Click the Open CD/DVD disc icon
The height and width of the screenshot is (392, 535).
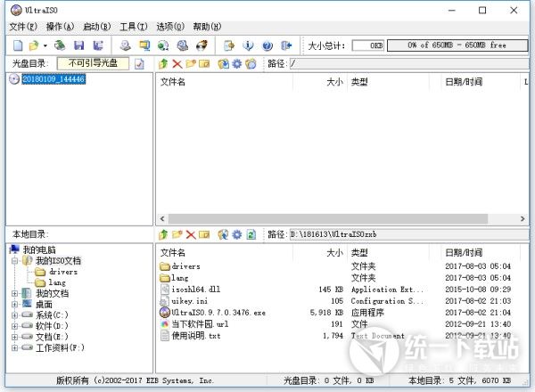pyautogui.click(x=60, y=45)
